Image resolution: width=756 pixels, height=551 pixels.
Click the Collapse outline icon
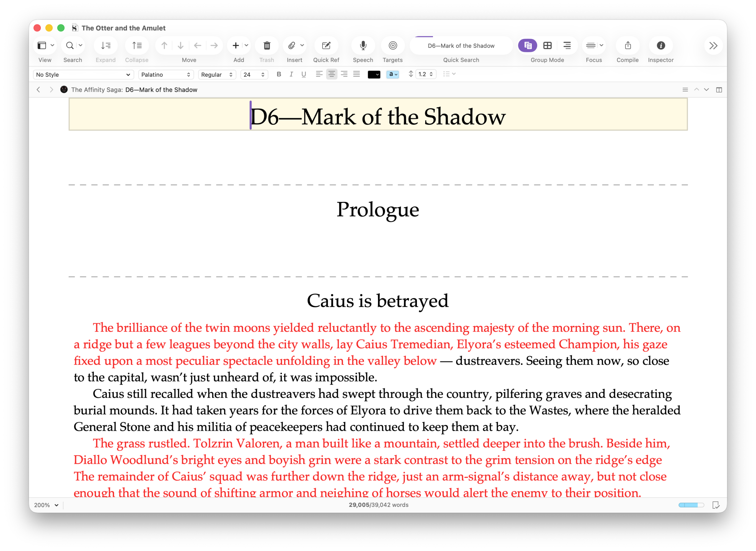pyautogui.click(x=137, y=45)
